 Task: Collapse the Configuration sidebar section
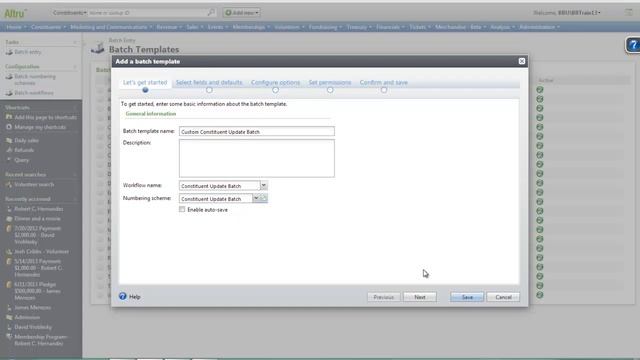(x=75, y=67)
